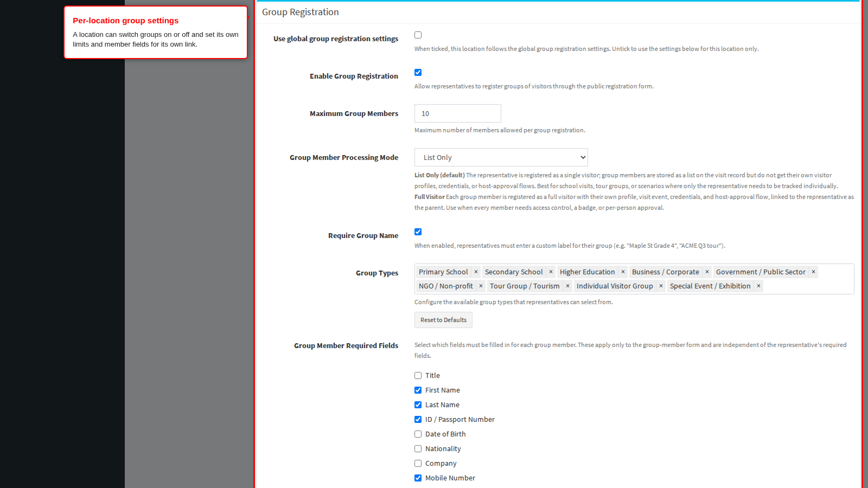Remove the Government / Public Sector tag

click(813, 272)
